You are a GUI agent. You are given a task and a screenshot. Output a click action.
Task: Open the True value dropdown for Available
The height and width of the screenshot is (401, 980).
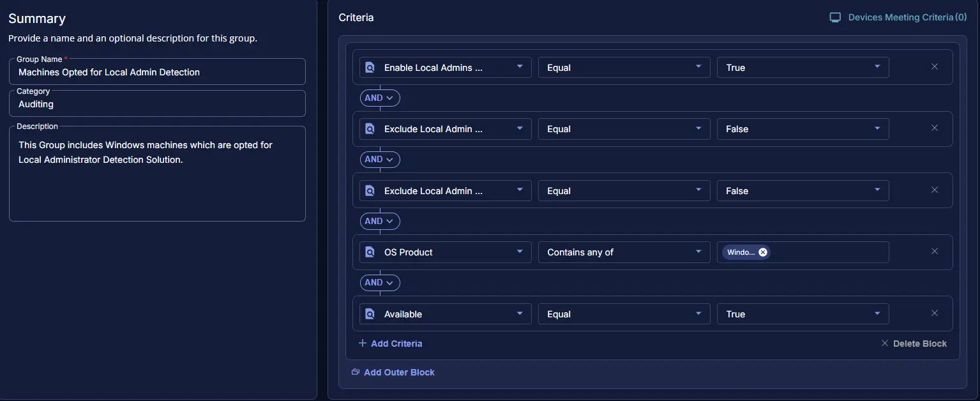(x=803, y=314)
